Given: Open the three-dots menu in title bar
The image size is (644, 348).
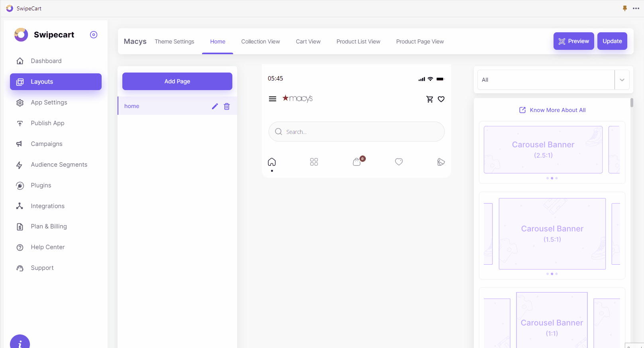Looking at the screenshot, I should pyautogui.click(x=636, y=8).
